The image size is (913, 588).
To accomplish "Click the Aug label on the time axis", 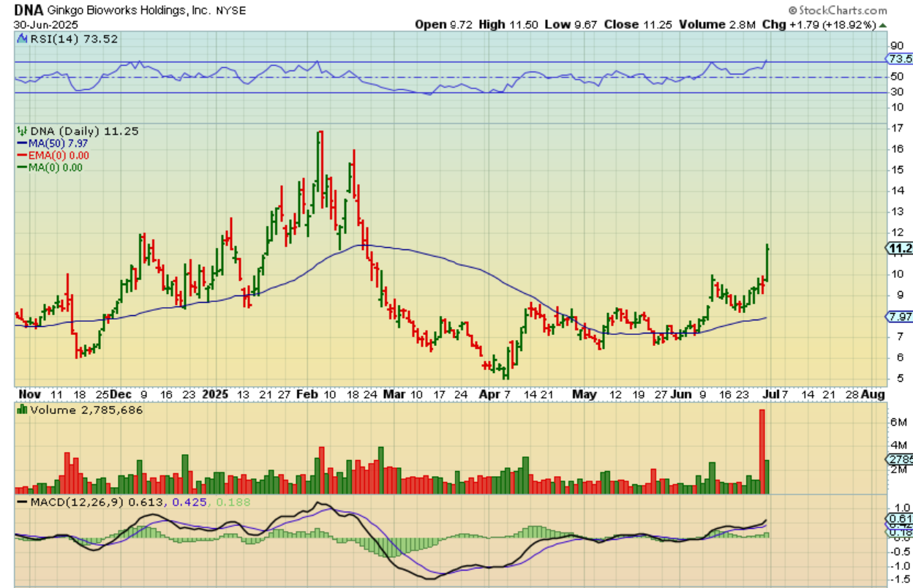I will click(873, 394).
